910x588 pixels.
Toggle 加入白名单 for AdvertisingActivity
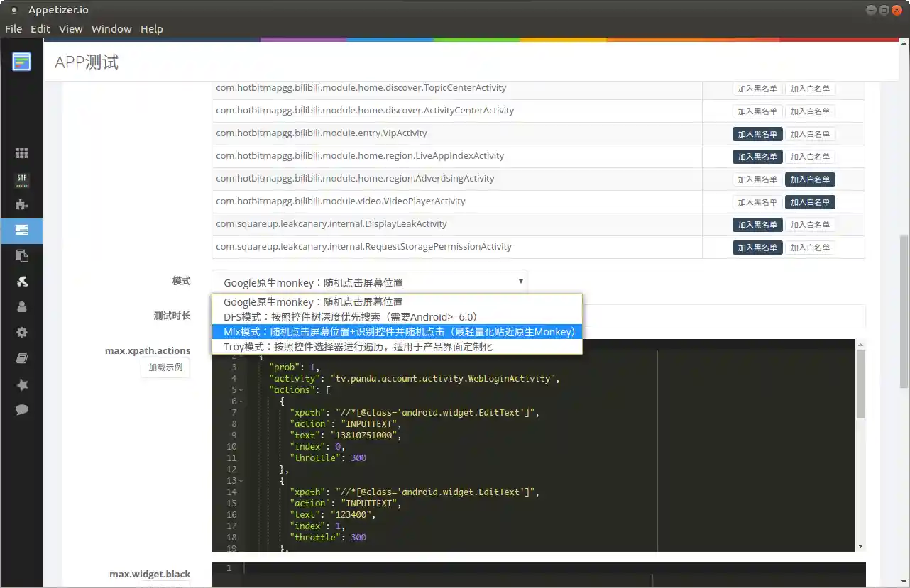click(x=810, y=179)
